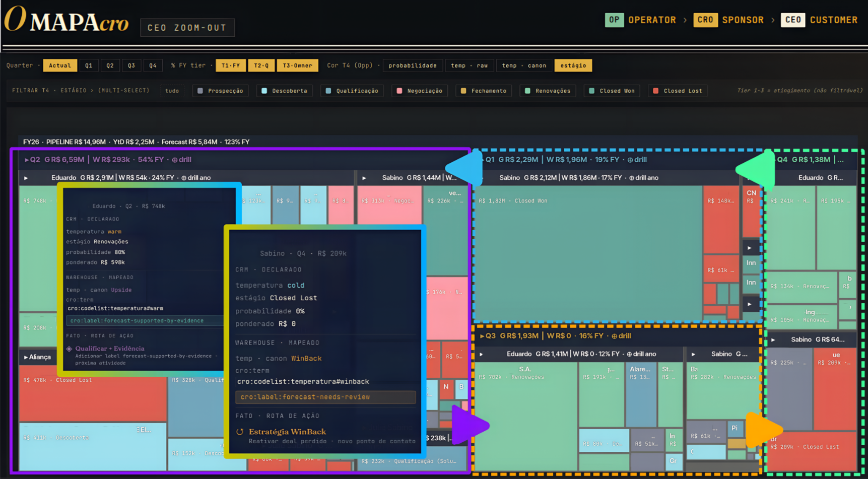Open the drill link in the Q1 header

(637, 160)
